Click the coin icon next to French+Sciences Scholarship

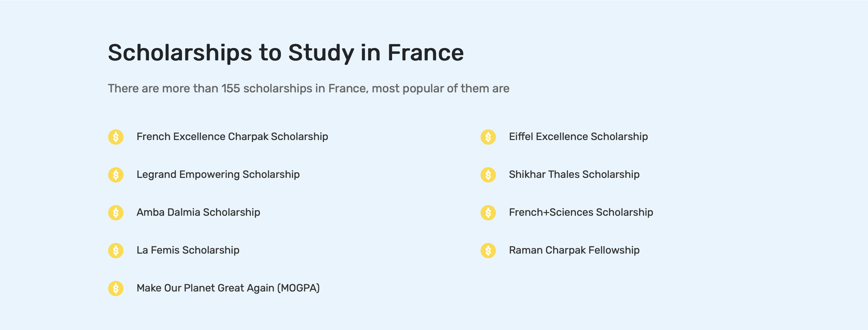coord(488,213)
